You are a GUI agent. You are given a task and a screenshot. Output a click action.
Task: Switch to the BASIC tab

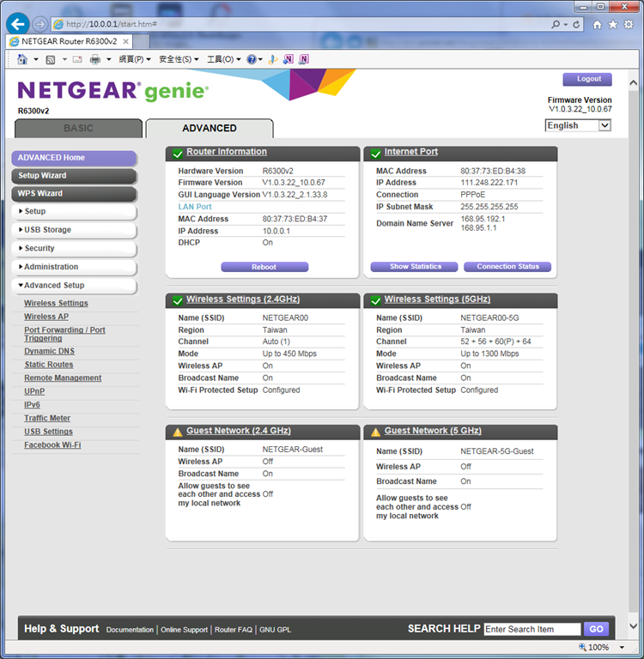[x=78, y=128]
